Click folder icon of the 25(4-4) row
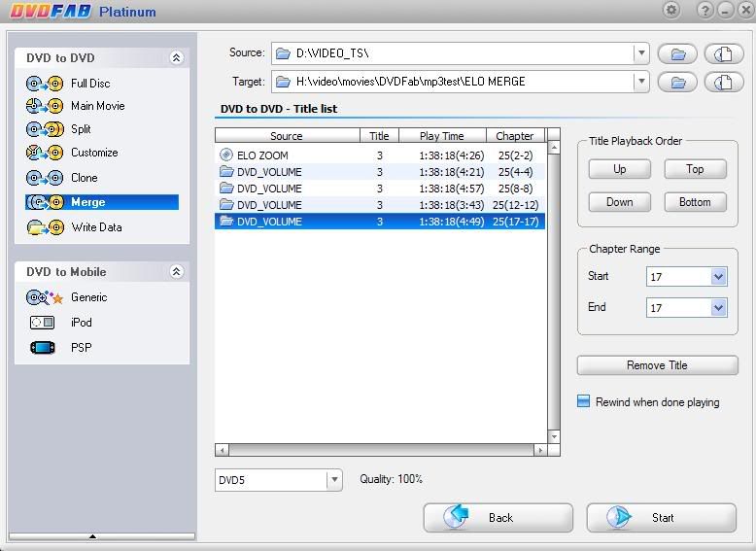This screenshot has height=551, width=756. click(226, 171)
